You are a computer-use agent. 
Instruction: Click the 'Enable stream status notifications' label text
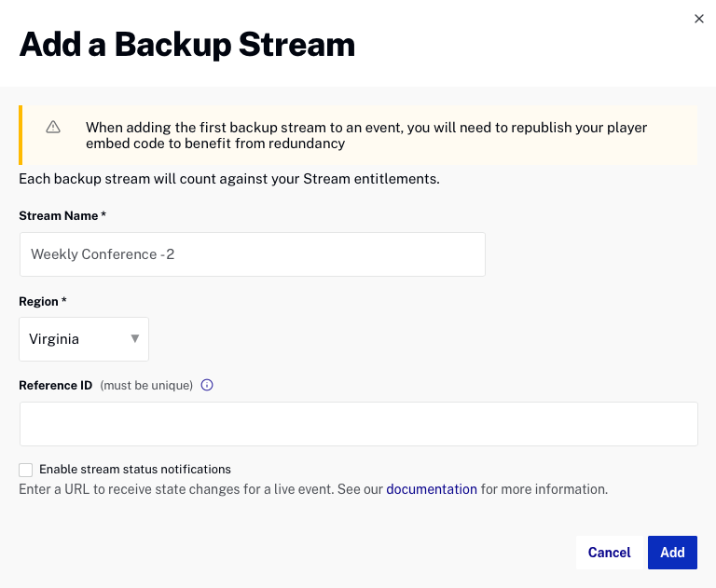click(135, 470)
